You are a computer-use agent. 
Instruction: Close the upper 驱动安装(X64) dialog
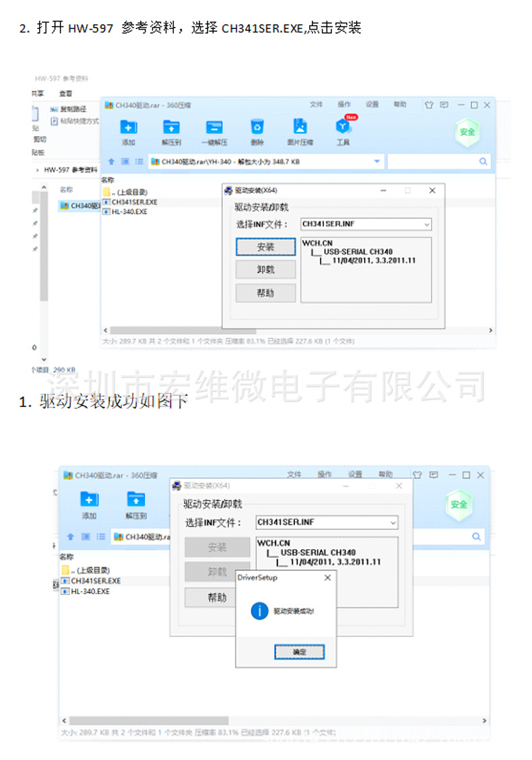coord(432,191)
